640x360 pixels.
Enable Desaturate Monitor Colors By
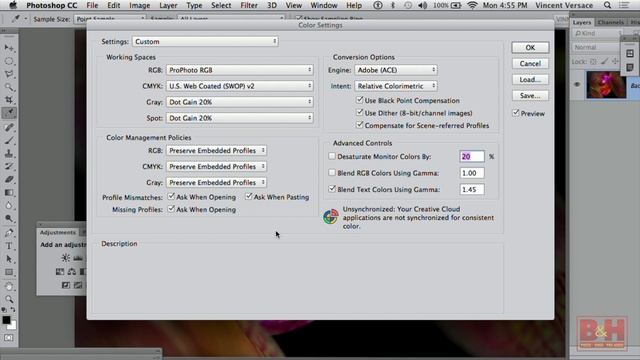click(332, 156)
